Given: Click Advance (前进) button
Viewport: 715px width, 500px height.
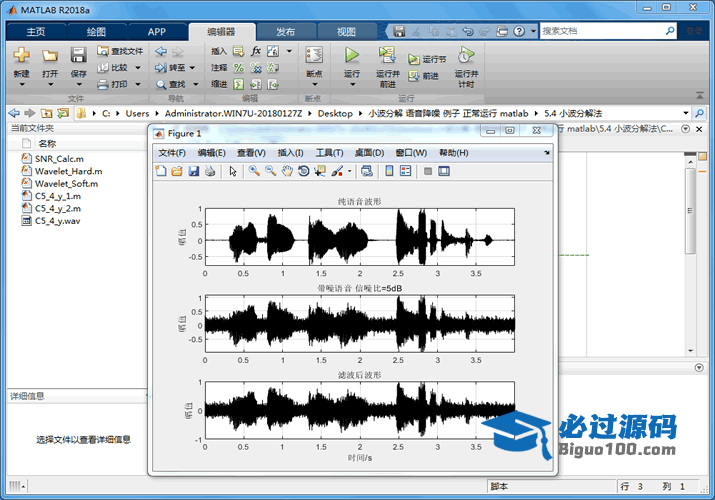Looking at the screenshot, I should coord(424,76).
